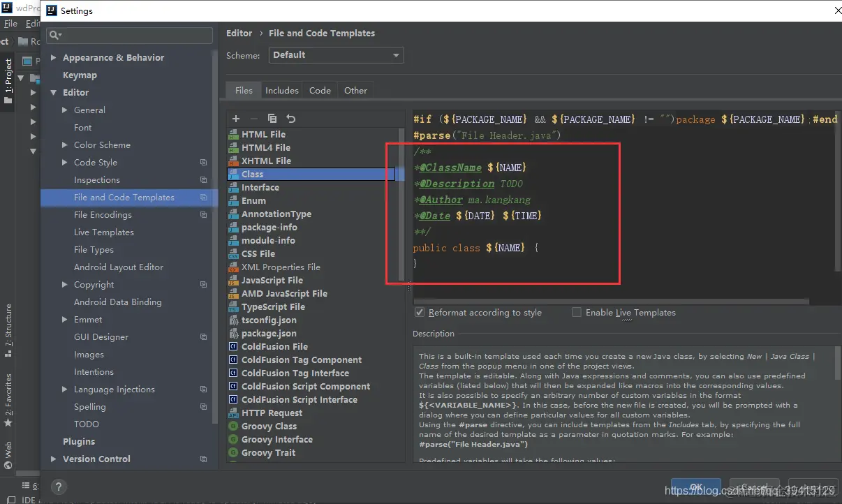Switch to the Code tab

(x=320, y=91)
